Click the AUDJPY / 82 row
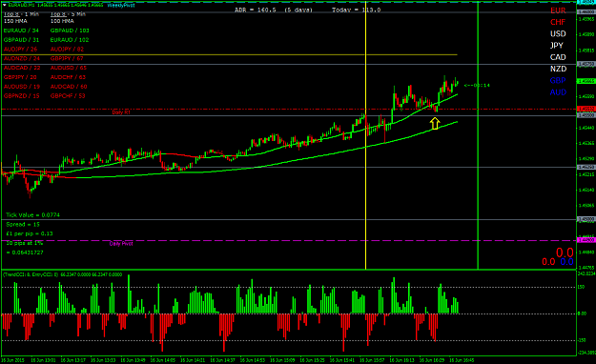Viewport: 596px width, 364px height. (x=67, y=49)
